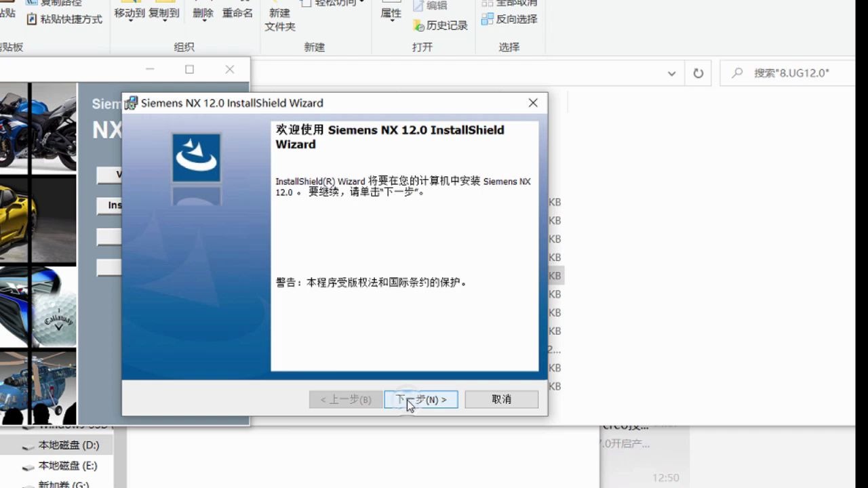Click the 下一步(N) next button in the wizard

click(420, 399)
